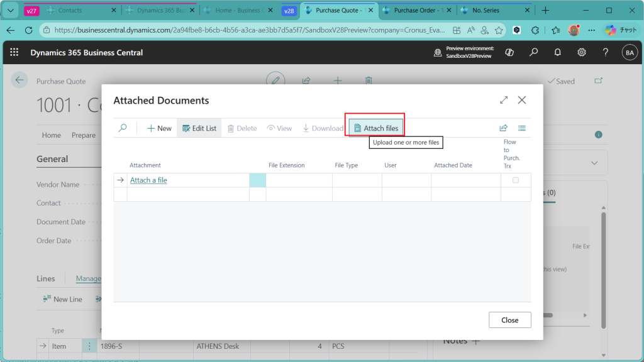Screen dimensions: 644x362
Task: Open row options menu for item line
Action: point(89,346)
